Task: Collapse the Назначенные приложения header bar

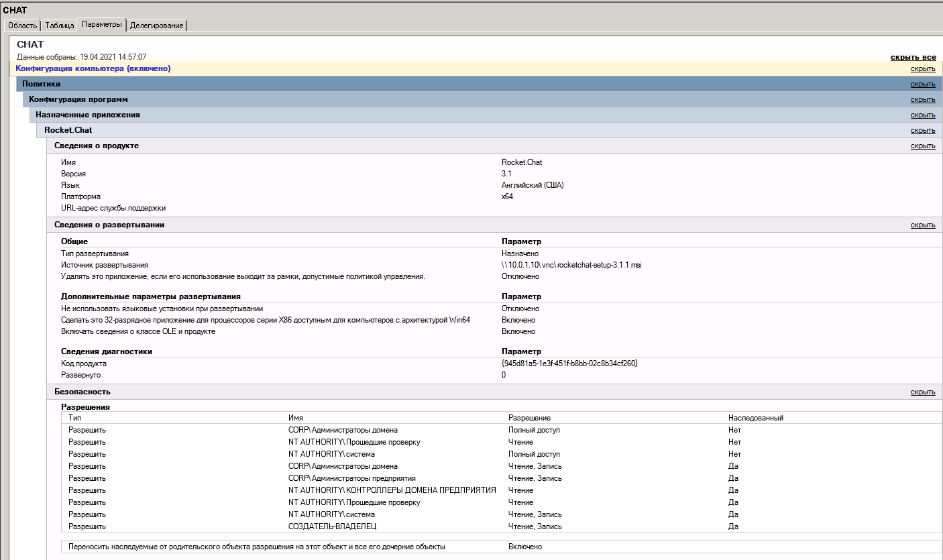Action: click(486, 115)
